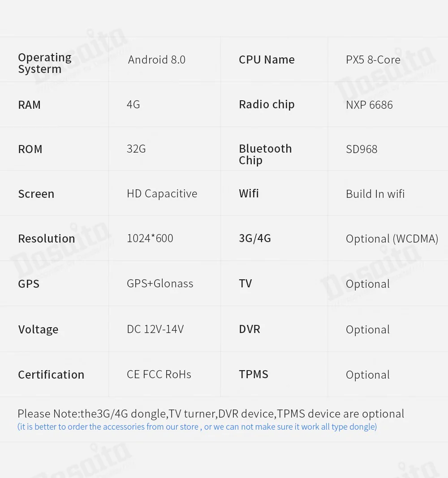Screen dimensions: 448x478
Task: Select the 32G ROM value
Action: click(x=136, y=149)
